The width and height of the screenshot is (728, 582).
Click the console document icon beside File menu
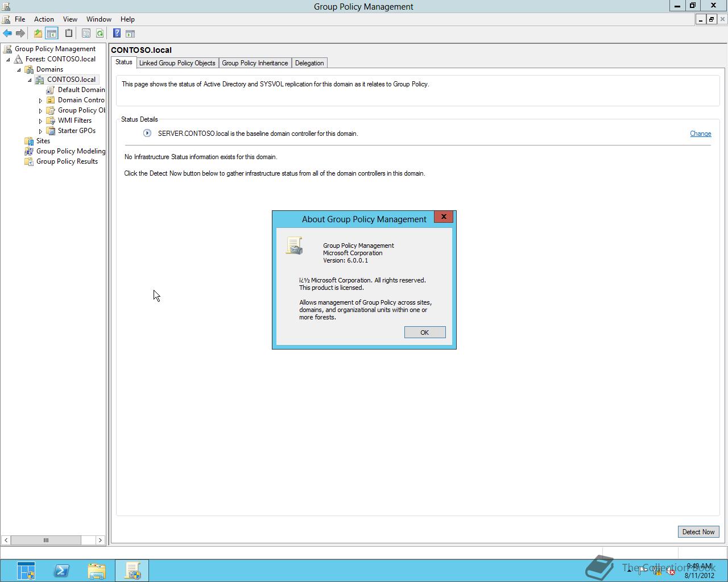(7, 19)
